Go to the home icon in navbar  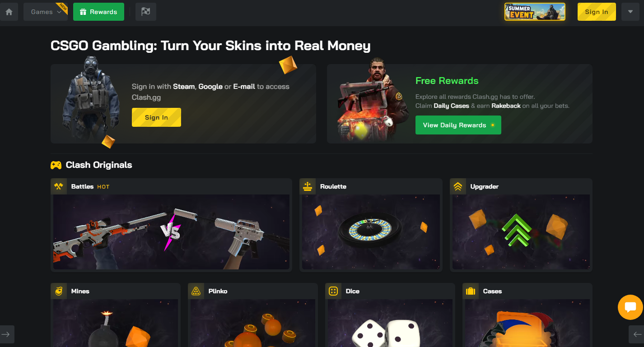click(9, 12)
